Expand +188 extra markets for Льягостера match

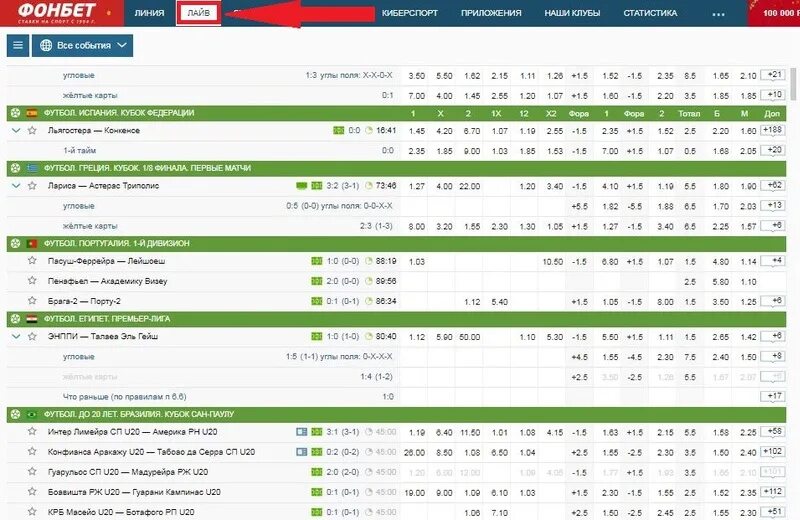(x=772, y=130)
